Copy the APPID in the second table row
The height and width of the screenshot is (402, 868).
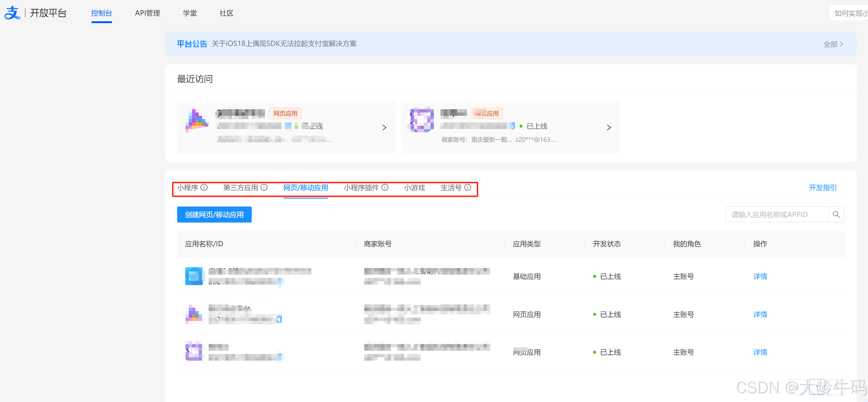click(x=279, y=319)
